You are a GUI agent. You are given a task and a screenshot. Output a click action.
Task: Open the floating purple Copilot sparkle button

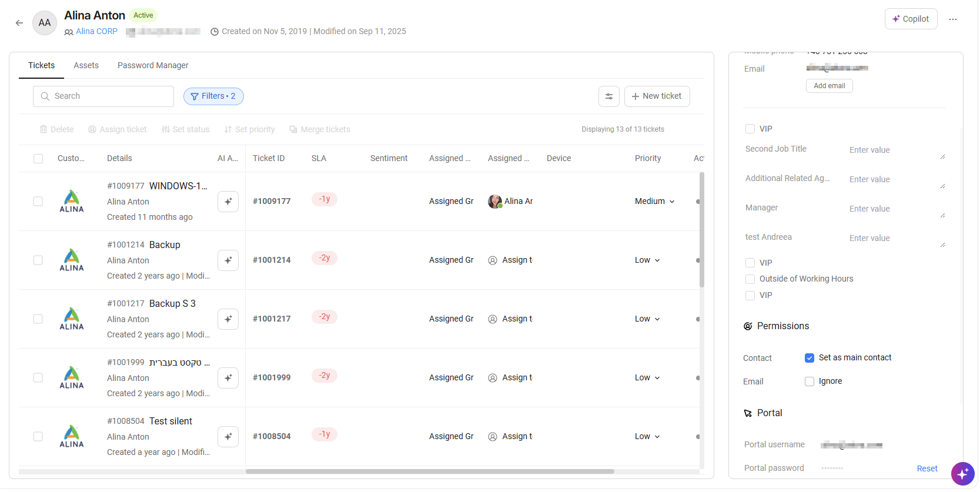click(962, 474)
